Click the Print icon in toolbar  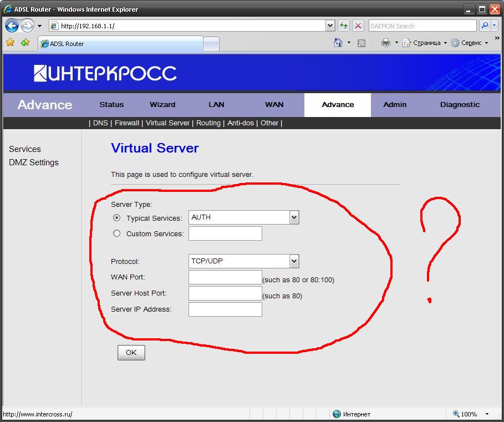click(386, 43)
